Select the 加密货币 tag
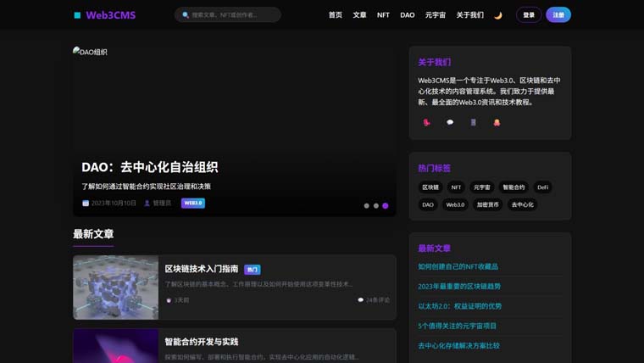Viewport: 644px width, 363px height. pyautogui.click(x=487, y=204)
